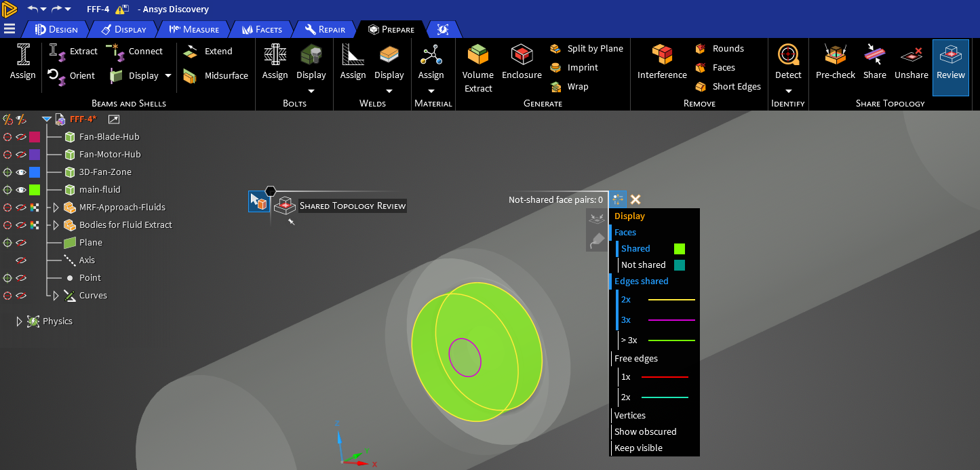Toggle visibility eye for Axis
The image size is (980, 470).
(21, 260)
